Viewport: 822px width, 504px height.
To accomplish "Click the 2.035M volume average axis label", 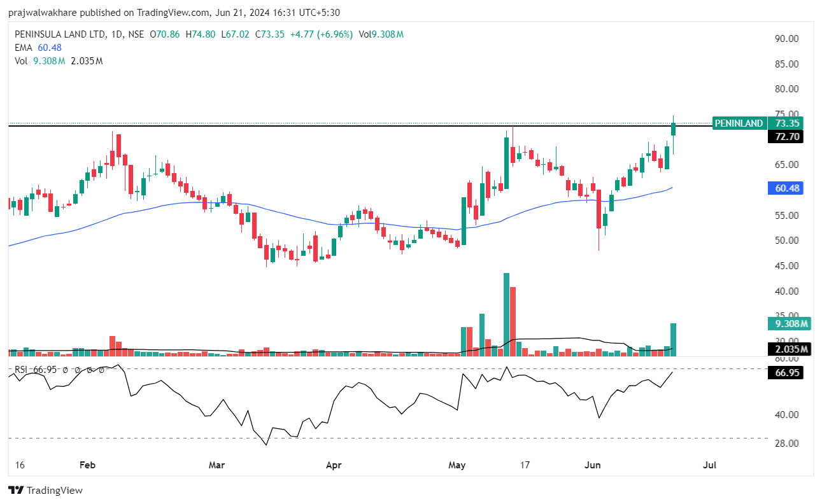I will tap(788, 349).
